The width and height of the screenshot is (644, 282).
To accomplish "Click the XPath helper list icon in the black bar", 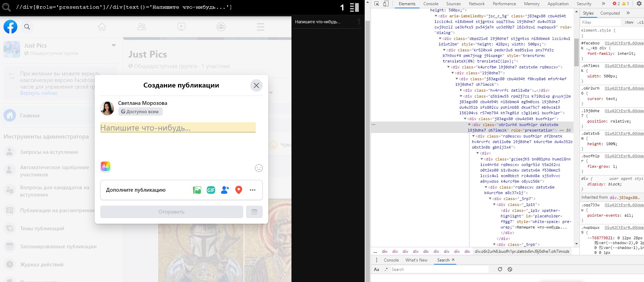I will point(354,7).
